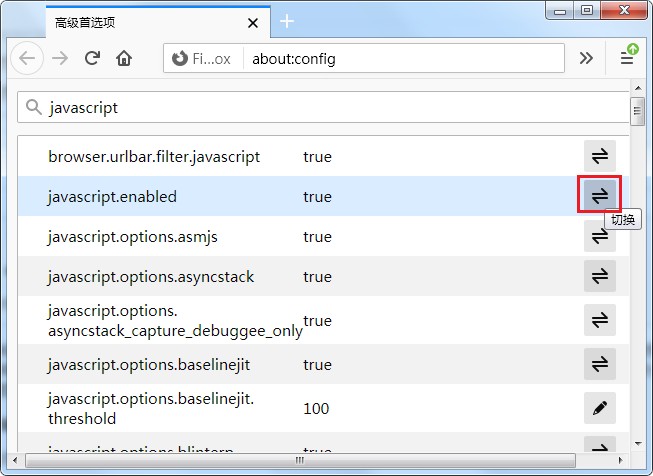Go to the home page icon
Screen dimensions: 653x476
click(124, 58)
